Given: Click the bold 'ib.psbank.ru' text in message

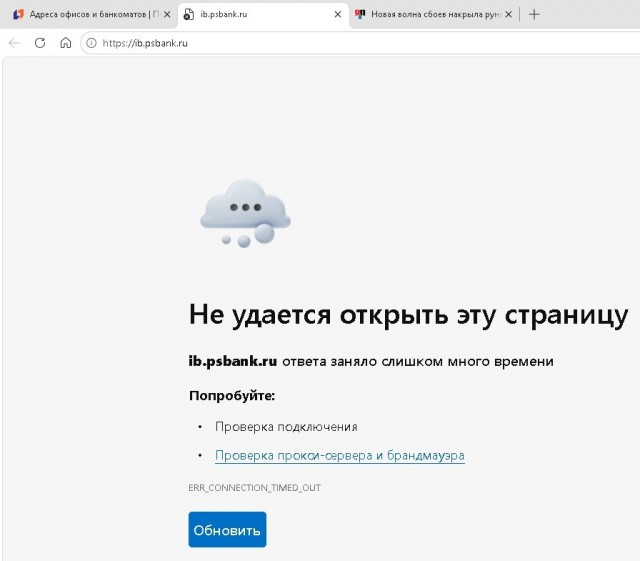Looking at the screenshot, I should click(233, 361).
